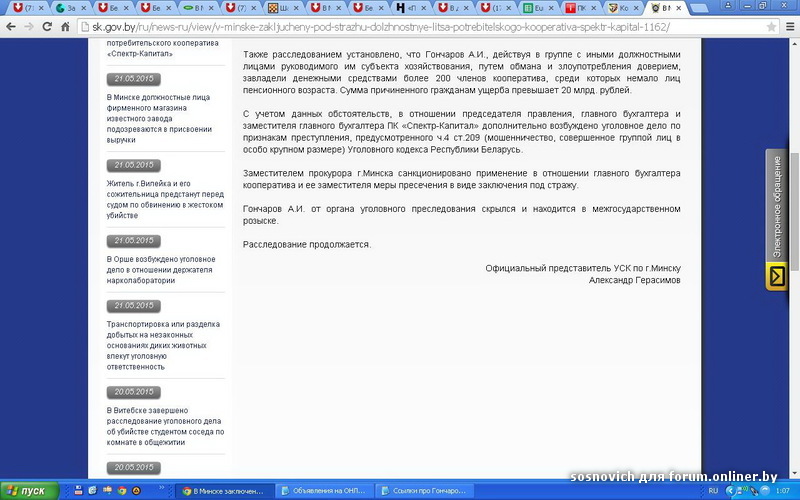Open taskbar window 'Объявления на ОНЛ...'

(324, 491)
